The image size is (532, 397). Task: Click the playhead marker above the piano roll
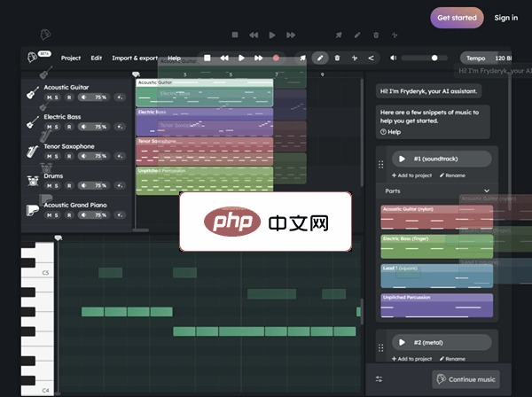point(59,238)
